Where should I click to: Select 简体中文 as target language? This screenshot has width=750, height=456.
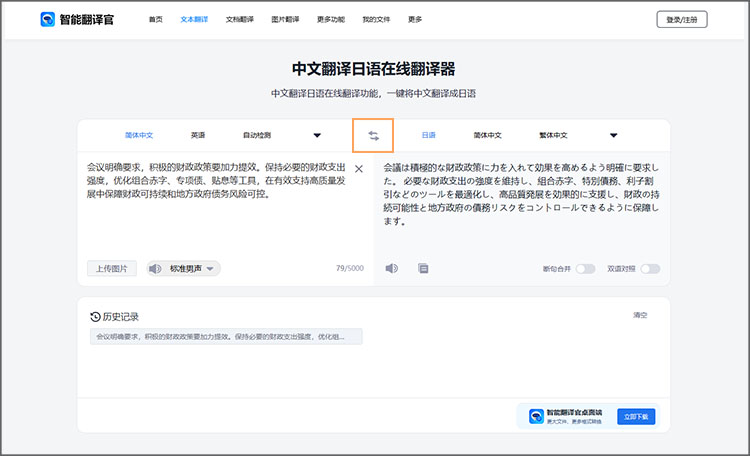coord(487,135)
